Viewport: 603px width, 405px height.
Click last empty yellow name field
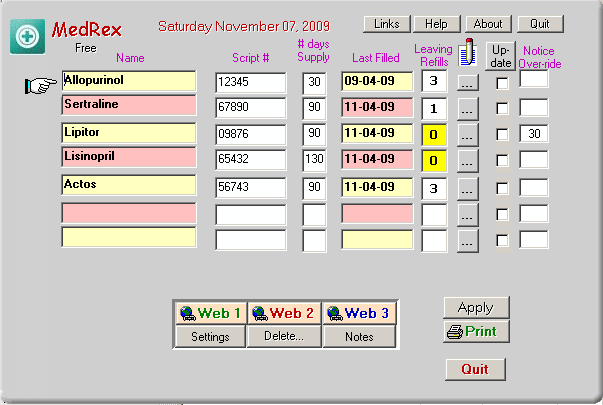(129, 237)
